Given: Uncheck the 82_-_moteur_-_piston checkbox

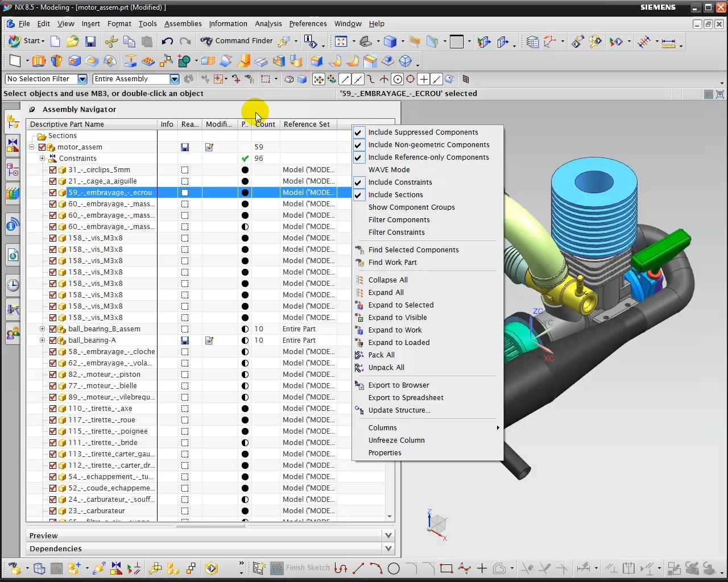Looking at the screenshot, I should pyautogui.click(x=53, y=375).
